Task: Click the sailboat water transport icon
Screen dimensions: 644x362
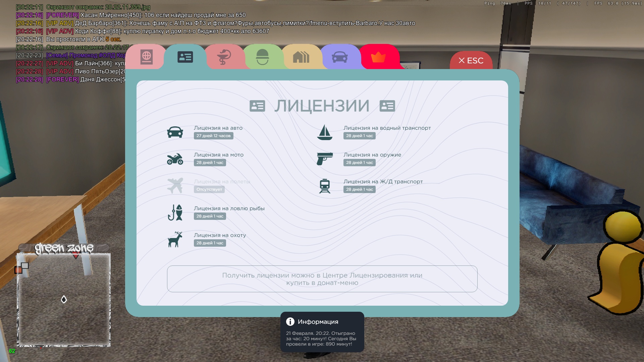Action: tap(324, 132)
